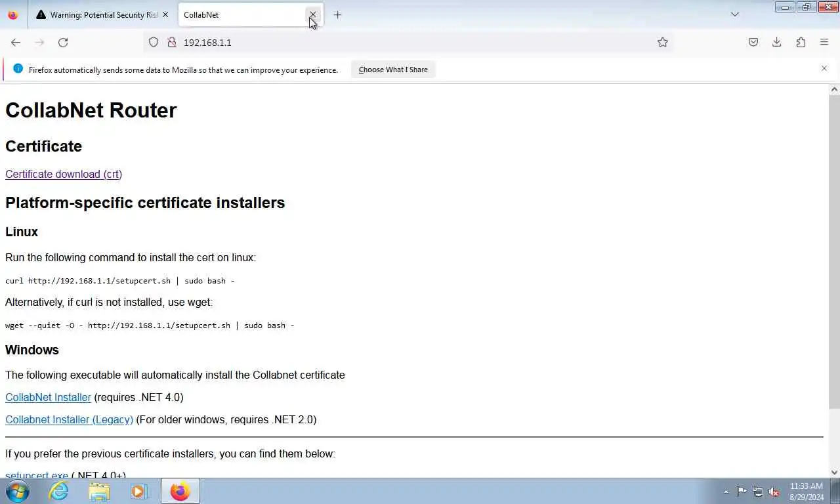Go back to the previous page
Screen dimensions: 840x504
tap(16, 42)
